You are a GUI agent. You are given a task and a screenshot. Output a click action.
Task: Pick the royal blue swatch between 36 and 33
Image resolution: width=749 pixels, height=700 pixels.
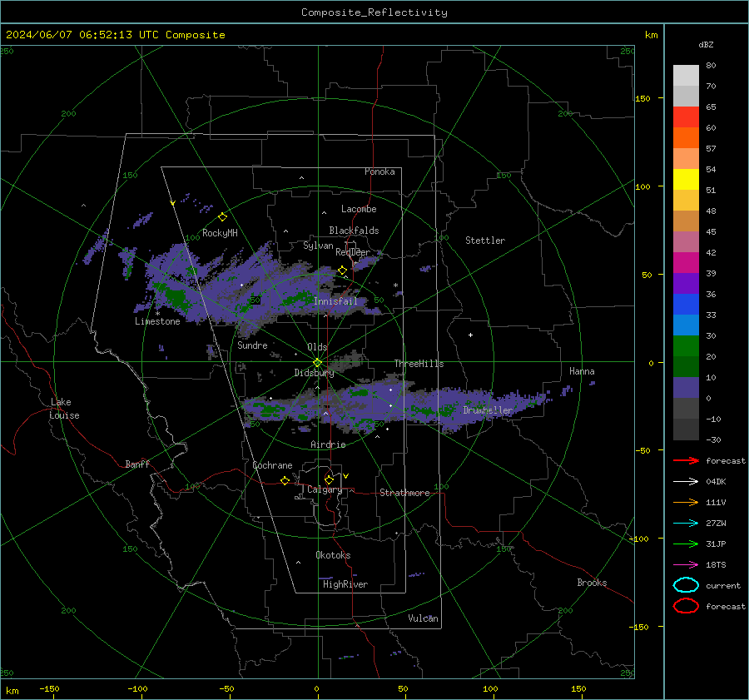686,305
